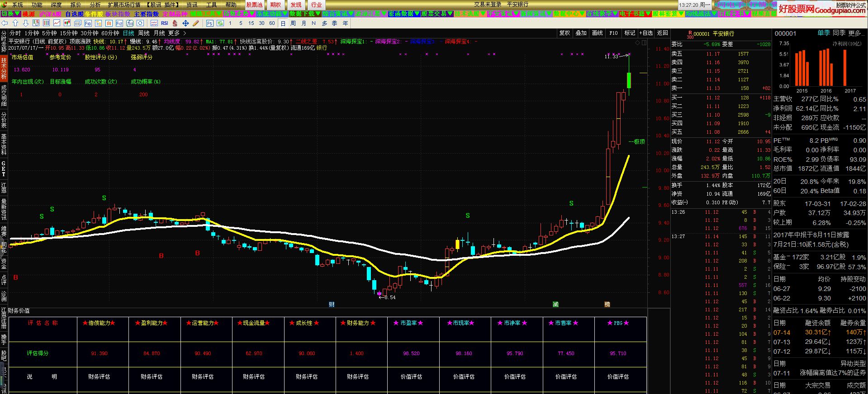Open the f(x) formula manager icon
Screen dimensions: 868x394
point(130,23)
